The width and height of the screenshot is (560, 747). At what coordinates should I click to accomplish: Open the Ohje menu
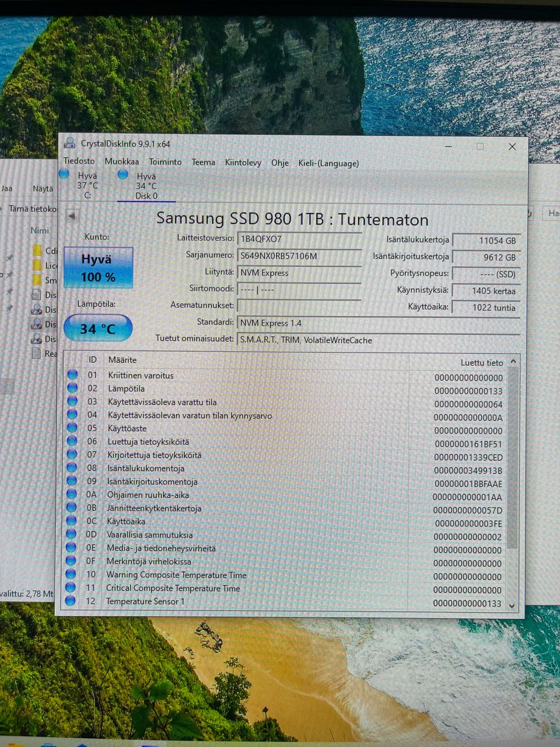click(x=280, y=163)
